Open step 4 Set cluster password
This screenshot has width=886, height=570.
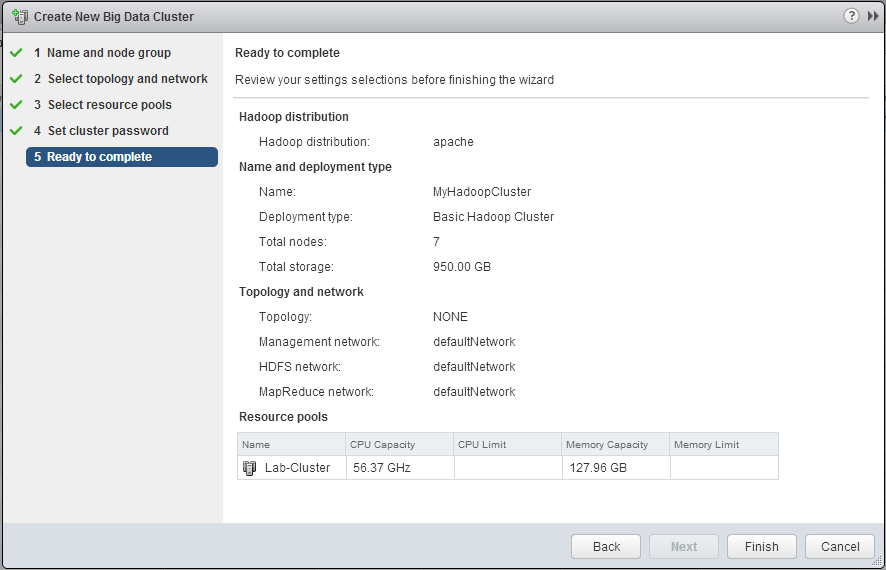click(x=101, y=130)
